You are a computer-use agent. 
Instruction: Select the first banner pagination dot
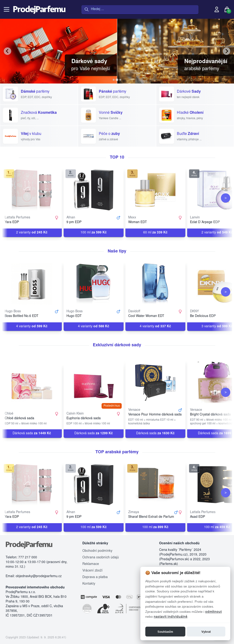click(114, 80)
